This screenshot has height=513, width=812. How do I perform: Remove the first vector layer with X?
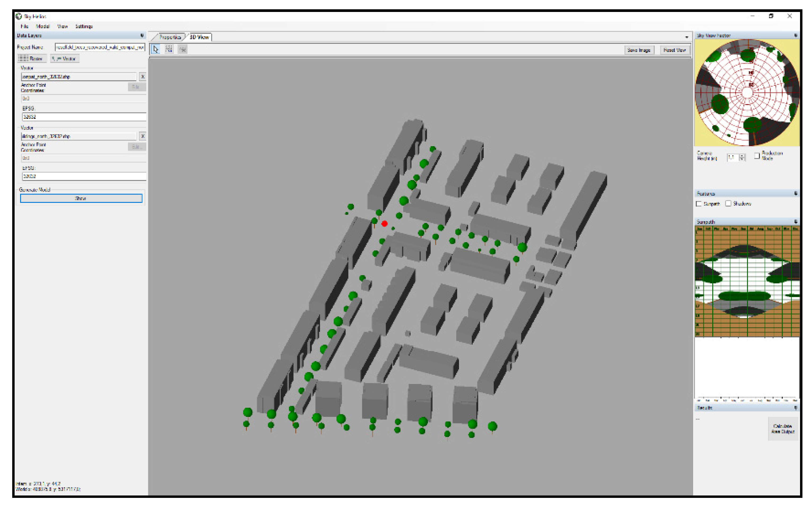143,77
